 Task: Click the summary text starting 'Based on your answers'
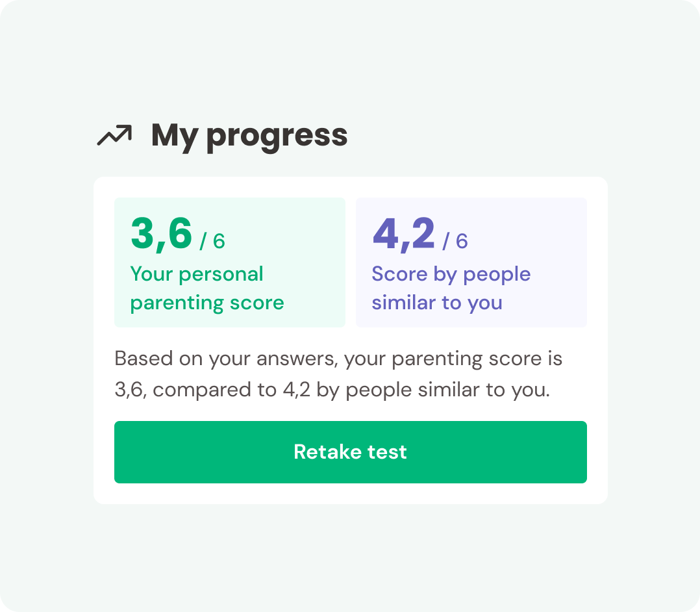tap(338, 374)
